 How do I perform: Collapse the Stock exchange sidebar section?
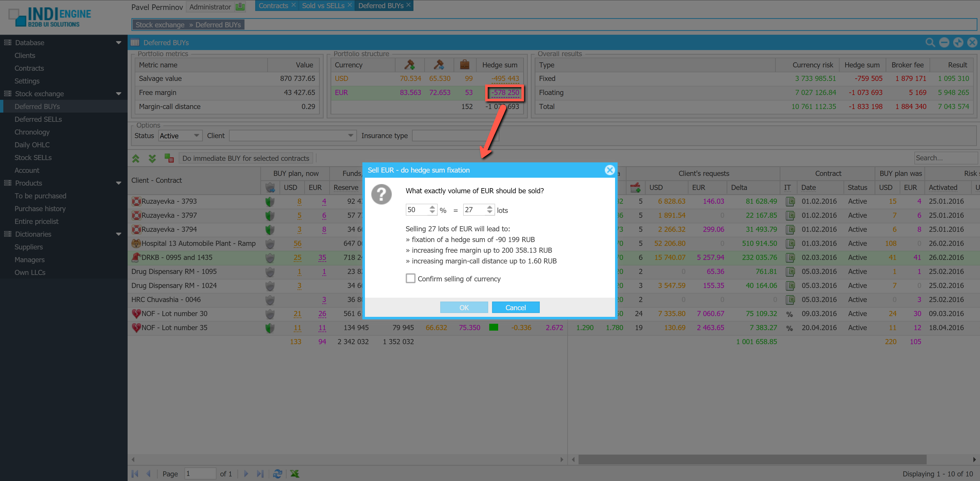118,94
